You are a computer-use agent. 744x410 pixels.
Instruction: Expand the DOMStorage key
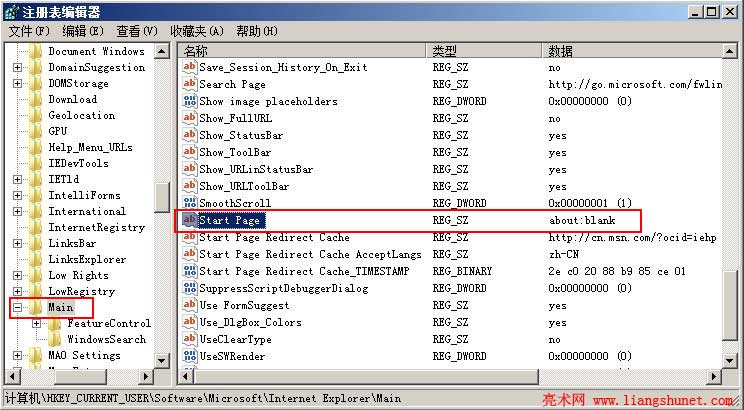coord(17,84)
